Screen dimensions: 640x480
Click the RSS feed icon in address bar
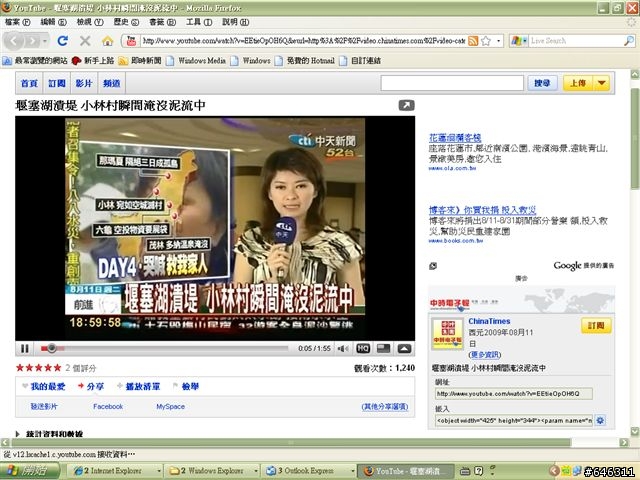[473, 41]
